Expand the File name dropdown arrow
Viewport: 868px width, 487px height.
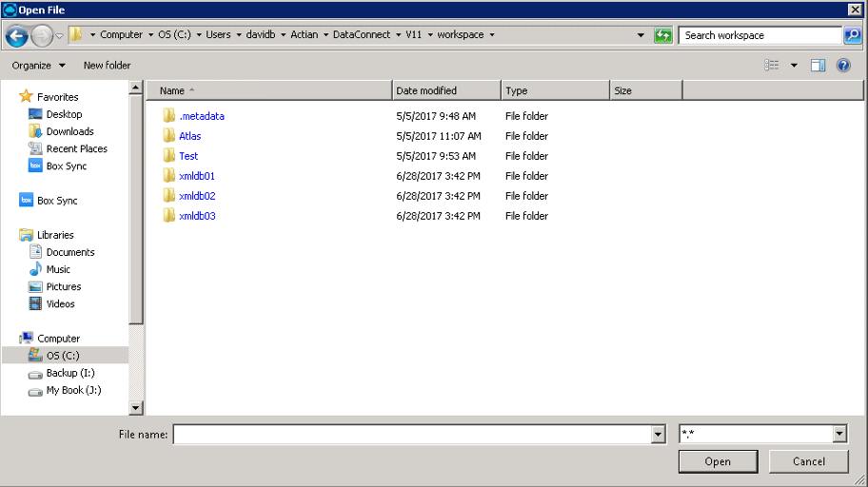point(658,435)
